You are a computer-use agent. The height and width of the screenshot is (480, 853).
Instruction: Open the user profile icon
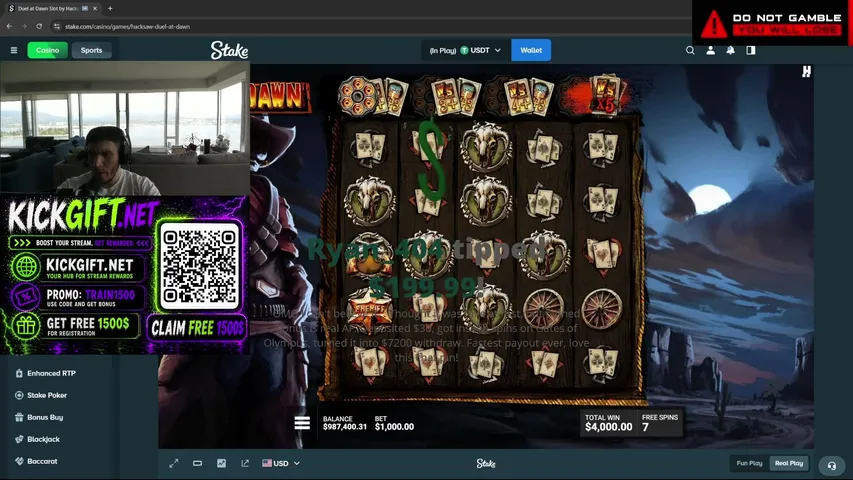click(x=710, y=50)
